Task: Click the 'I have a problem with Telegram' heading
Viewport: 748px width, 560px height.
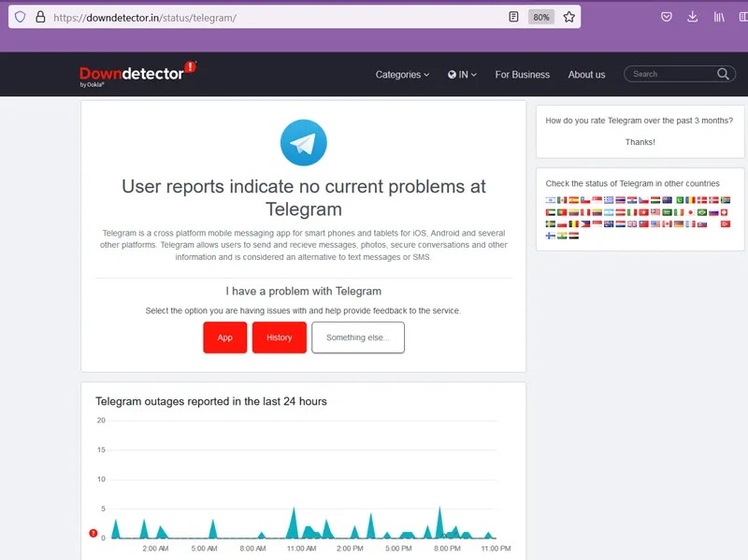Action: pyautogui.click(x=303, y=291)
